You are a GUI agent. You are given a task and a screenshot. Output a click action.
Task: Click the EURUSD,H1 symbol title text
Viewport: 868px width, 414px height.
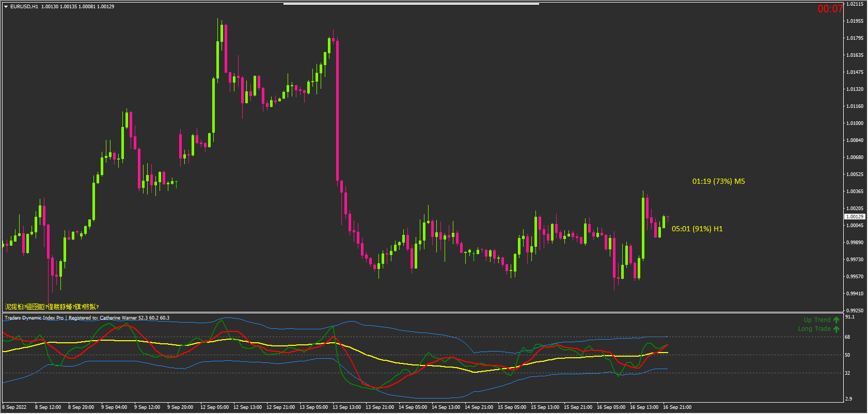click(24, 7)
